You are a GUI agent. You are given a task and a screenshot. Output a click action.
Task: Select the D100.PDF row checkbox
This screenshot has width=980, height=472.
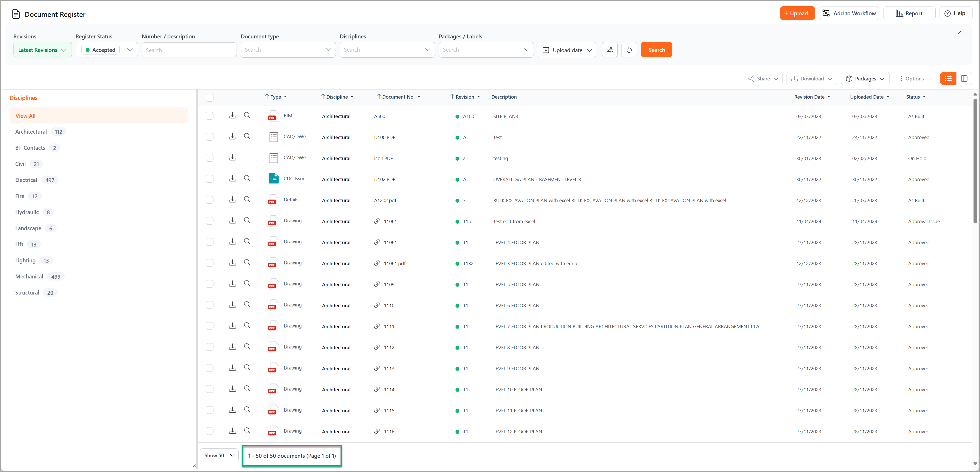(210, 137)
